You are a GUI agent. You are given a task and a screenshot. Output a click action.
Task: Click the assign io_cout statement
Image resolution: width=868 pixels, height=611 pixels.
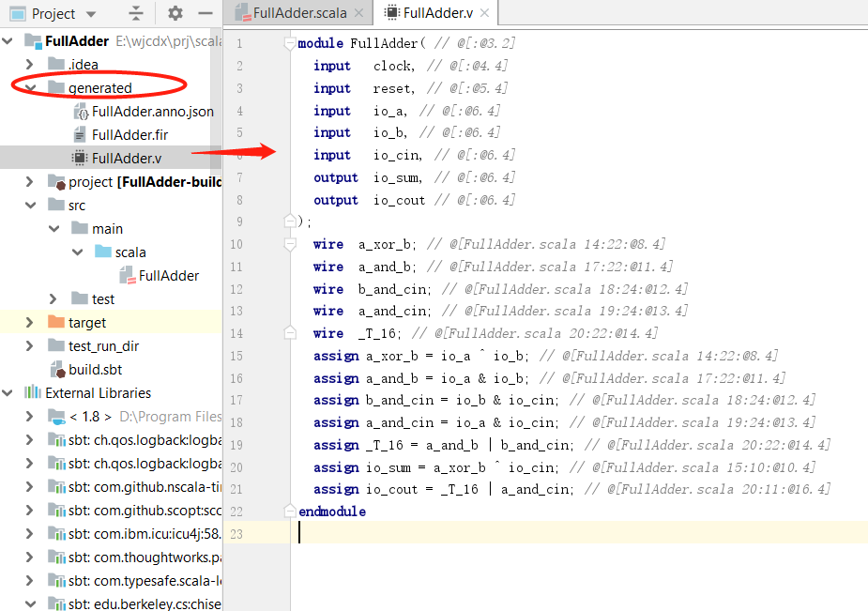point(444,489)
